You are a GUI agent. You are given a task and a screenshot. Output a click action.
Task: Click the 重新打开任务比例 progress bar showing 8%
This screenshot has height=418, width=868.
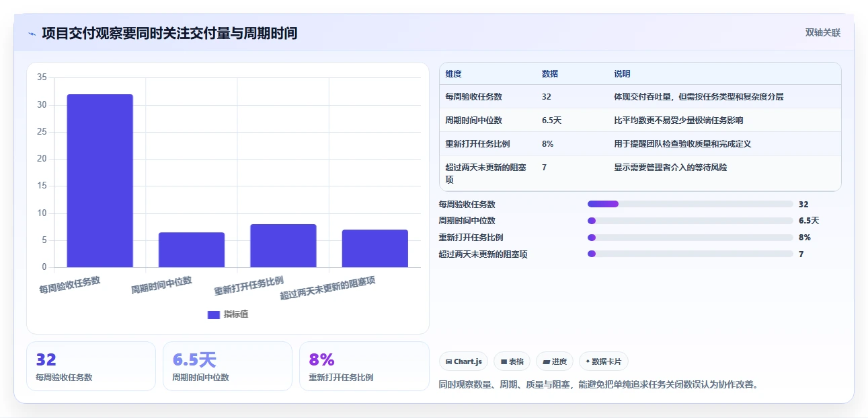[691, 238]
